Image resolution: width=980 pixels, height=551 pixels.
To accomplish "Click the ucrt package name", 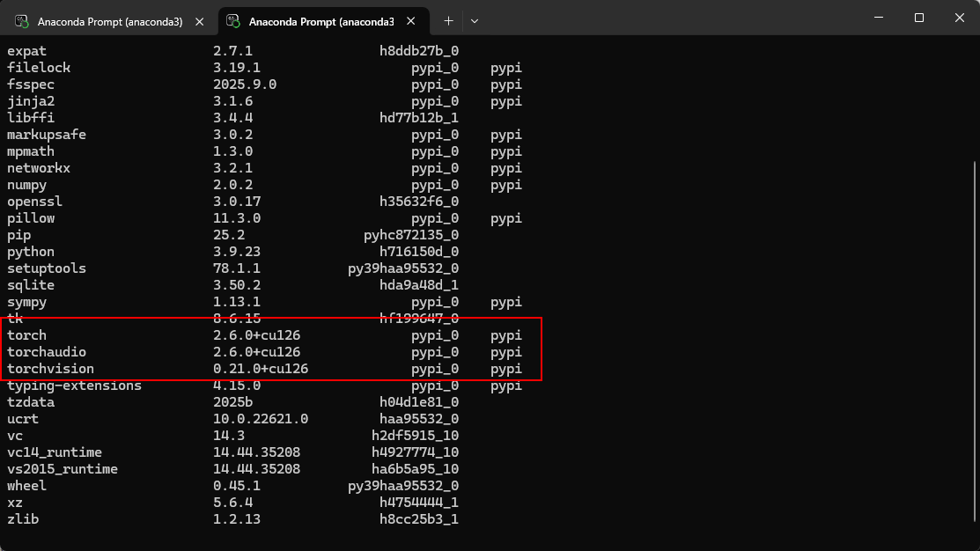I will pyautogui.click(x=23, y=419).
